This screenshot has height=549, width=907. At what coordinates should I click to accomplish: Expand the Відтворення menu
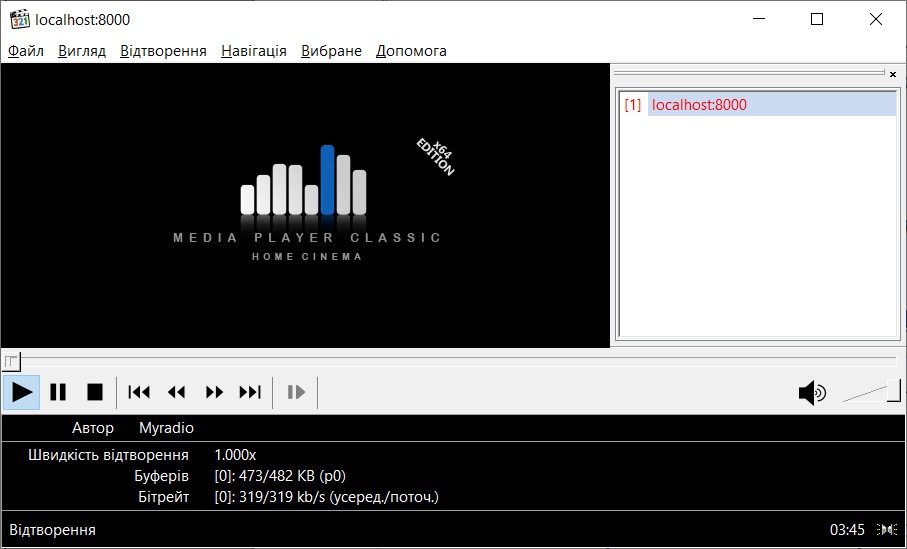point(163,51)
